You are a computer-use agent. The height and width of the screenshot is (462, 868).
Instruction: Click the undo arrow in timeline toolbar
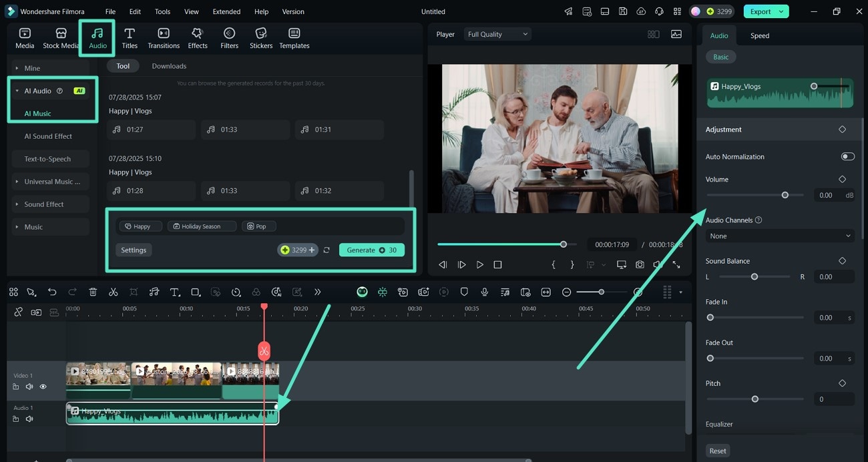pyautogui.click(x=52, y=292)
